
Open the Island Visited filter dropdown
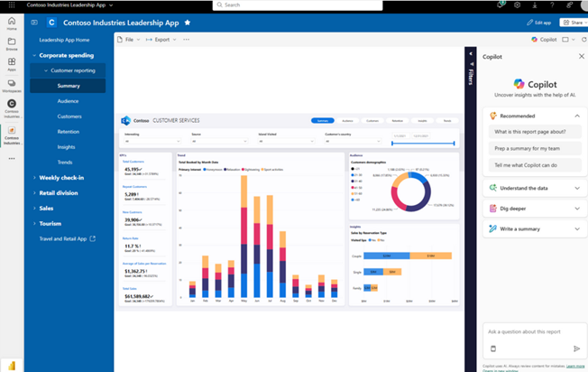(286, 141)
